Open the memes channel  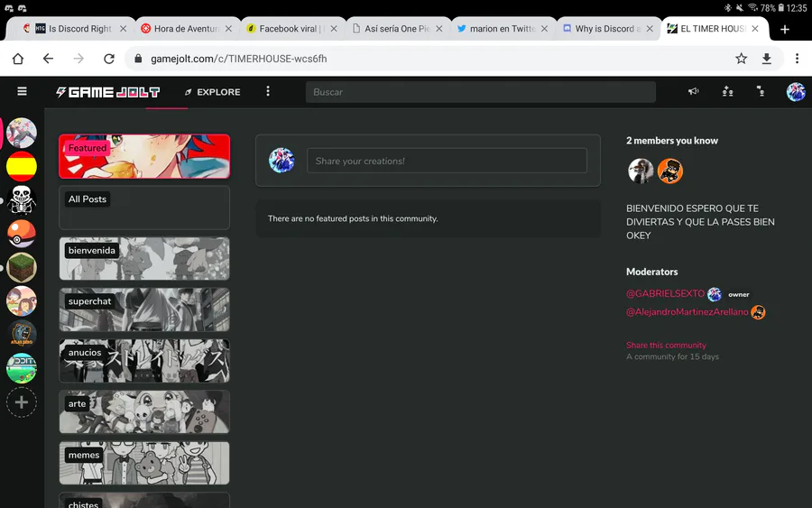click(x=144, y=464)
